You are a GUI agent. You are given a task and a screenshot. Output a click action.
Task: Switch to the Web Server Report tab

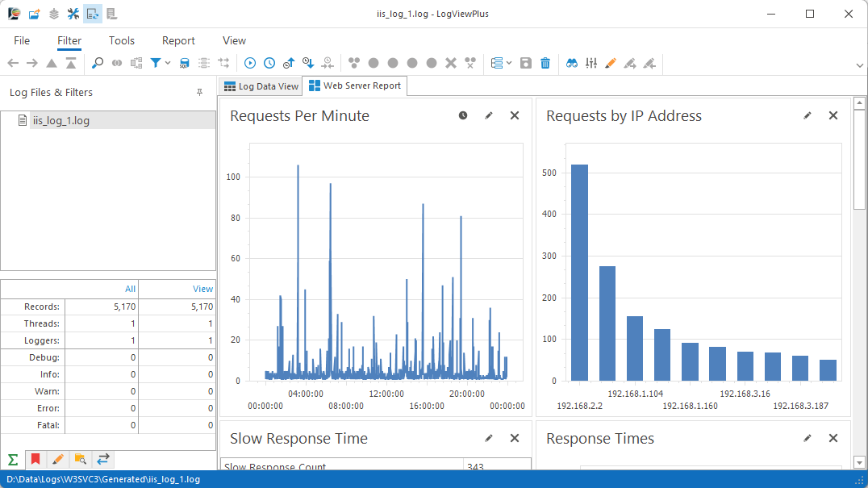coord(355,86)
